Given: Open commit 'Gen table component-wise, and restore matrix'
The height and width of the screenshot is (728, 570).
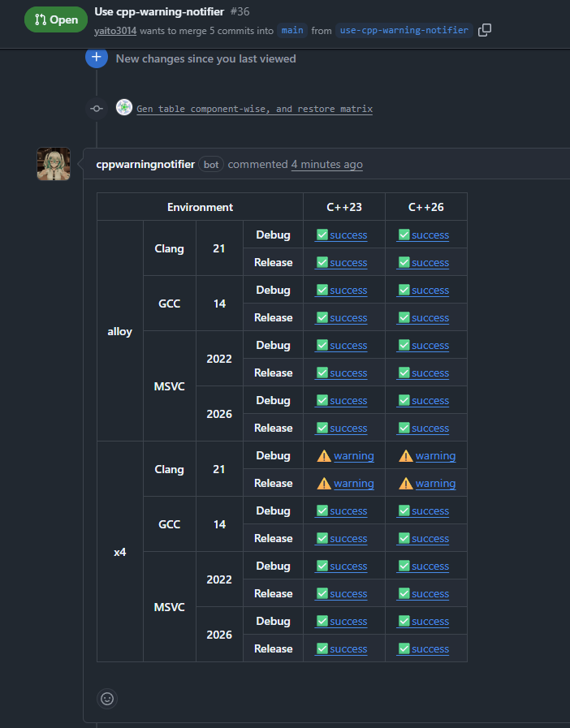Looking at the screenshot, I should 255,109.
